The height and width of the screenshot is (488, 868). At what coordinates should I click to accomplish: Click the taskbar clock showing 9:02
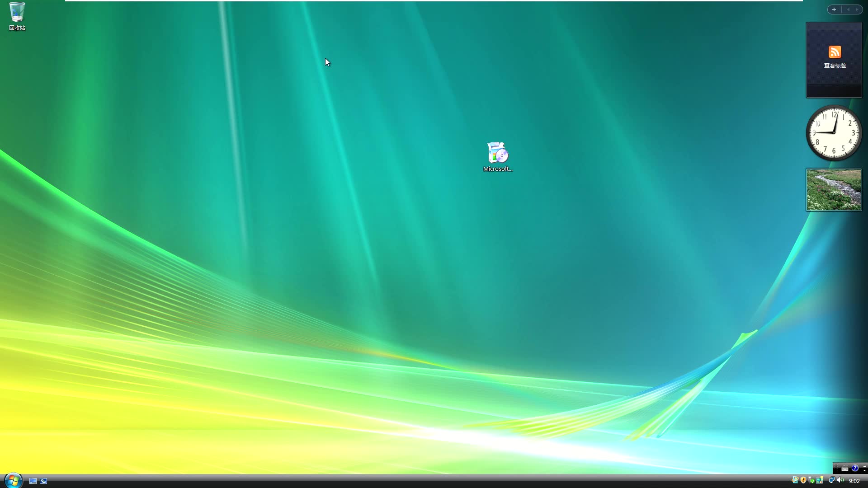854,481
